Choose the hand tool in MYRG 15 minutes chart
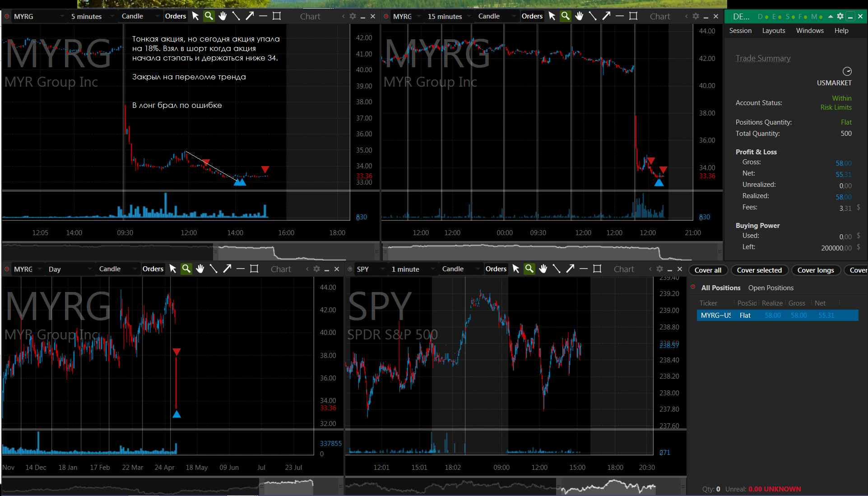The width and height of the screenshot is (868, 496). pyautogui.click(x=579, y=16)
